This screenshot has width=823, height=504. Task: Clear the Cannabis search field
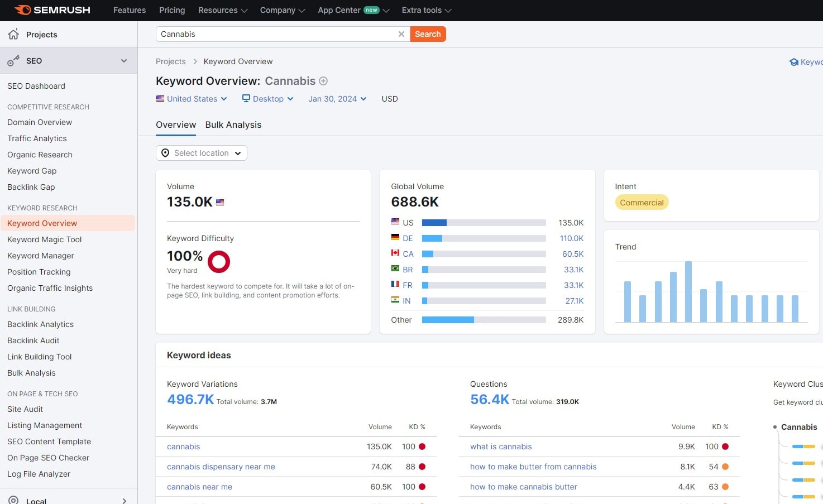pos(401,34)
